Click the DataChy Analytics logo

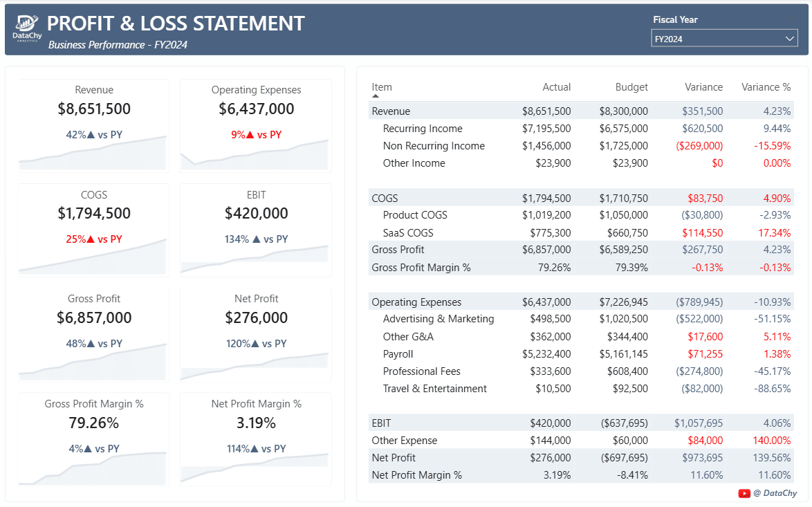27,29
